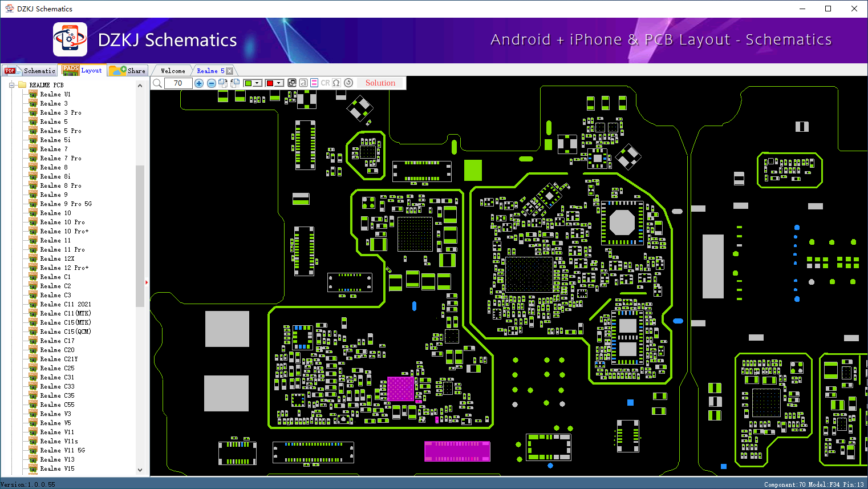Screen dimensions: 868x489
Task: Click the PADS icon beside Realme C15(QCM)
Action: (x=33, y=332)
